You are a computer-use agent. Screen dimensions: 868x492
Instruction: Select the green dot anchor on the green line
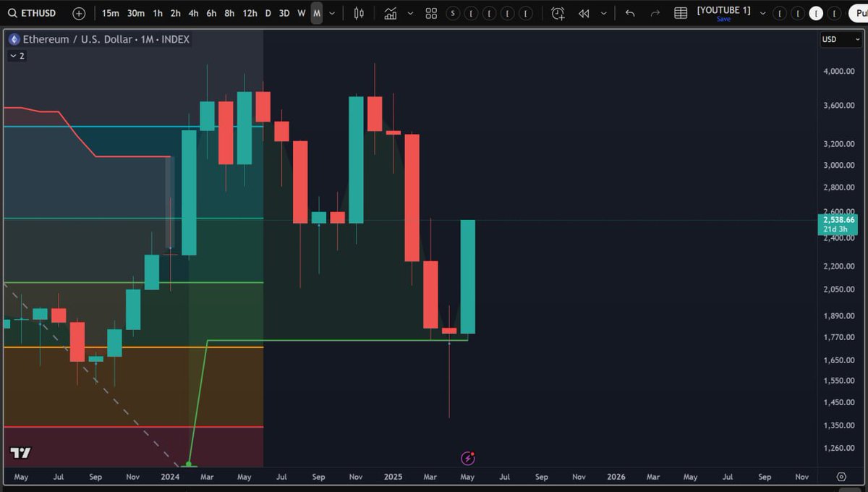189,464
